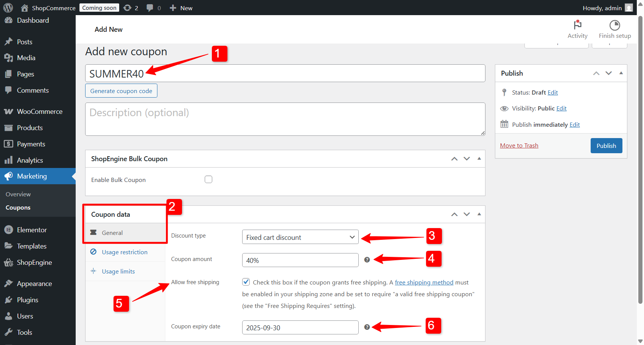Click the Howdy, admin account text
Image resolution: width=644 pixels, height=345 pixels.
coord(602,8)
